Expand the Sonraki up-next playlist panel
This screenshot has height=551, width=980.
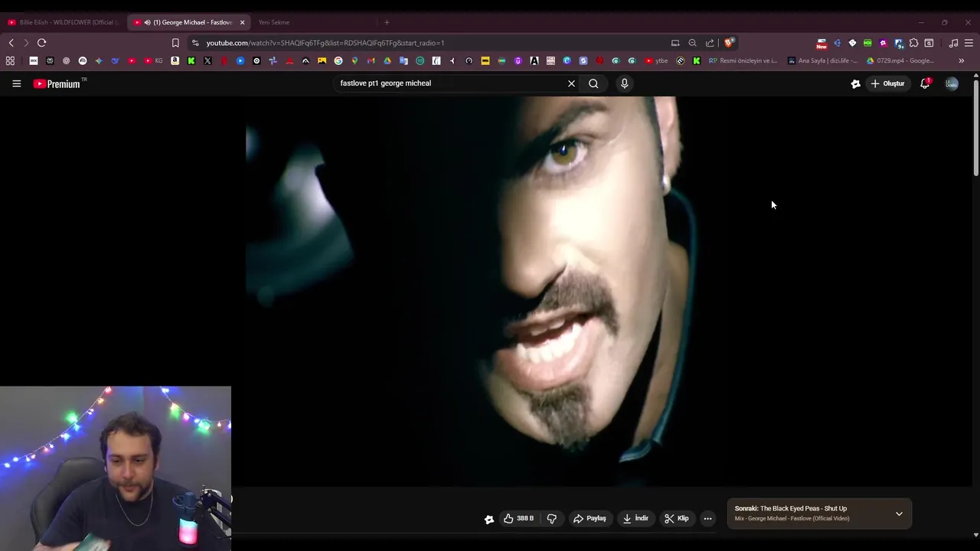tap(899, 514)
